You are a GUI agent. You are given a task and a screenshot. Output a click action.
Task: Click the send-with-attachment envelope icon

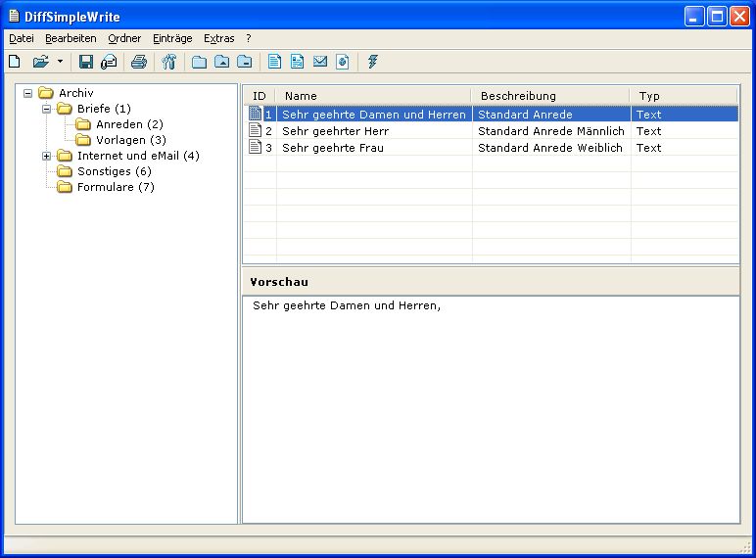click(109, 62)
